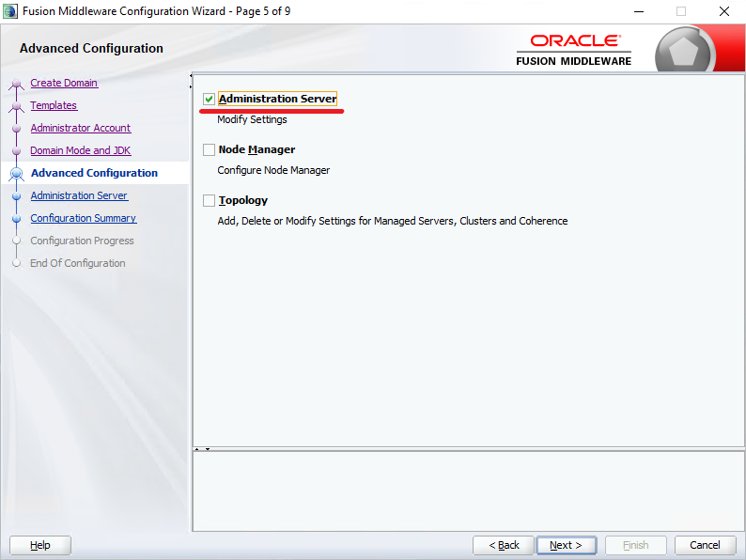Enable the Node Manager checkbox
Image resolution: width=746 pixels, height=560 pixels.
click(209, 150)
